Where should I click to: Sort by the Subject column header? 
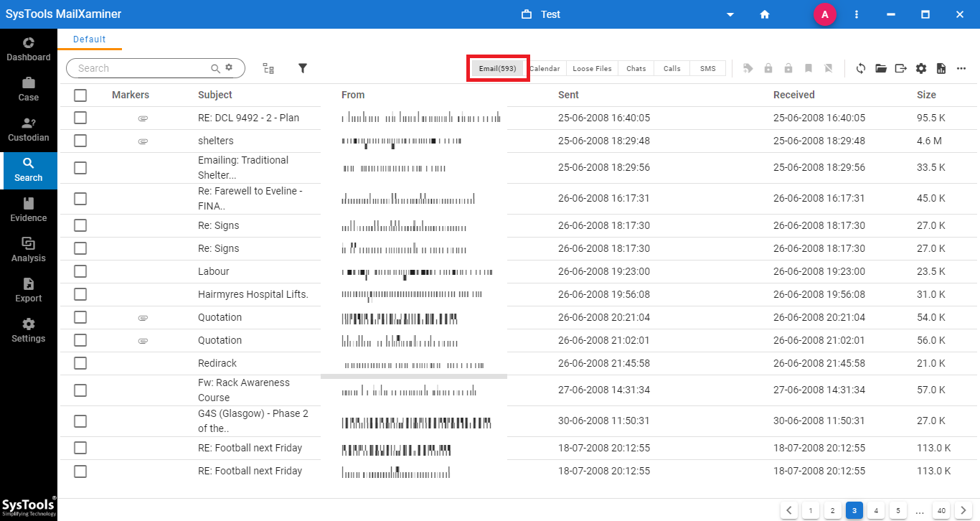point(215,95)
